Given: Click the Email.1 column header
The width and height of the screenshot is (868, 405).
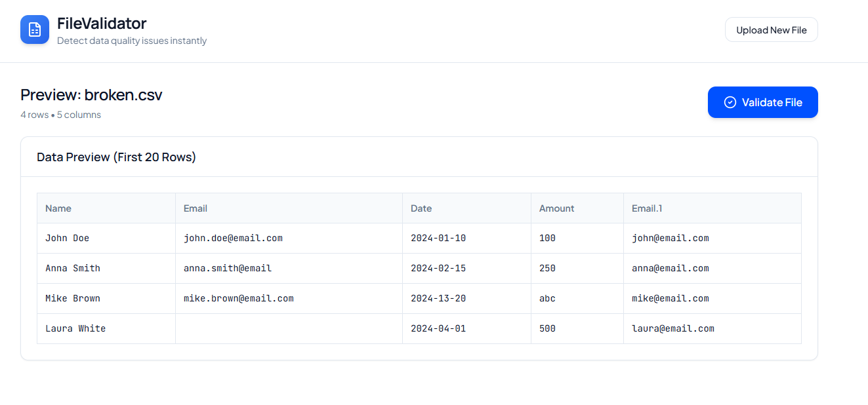Looking at the screenshot, I should [x=646, y=208].
